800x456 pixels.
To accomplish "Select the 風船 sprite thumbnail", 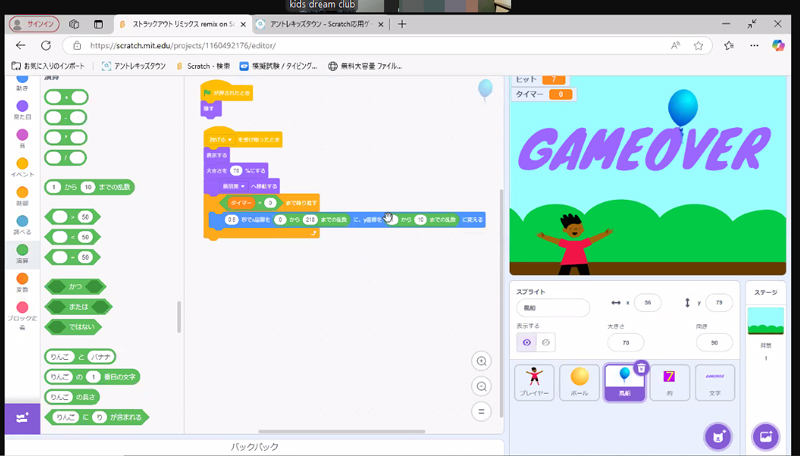I will [x=624, y=384].
